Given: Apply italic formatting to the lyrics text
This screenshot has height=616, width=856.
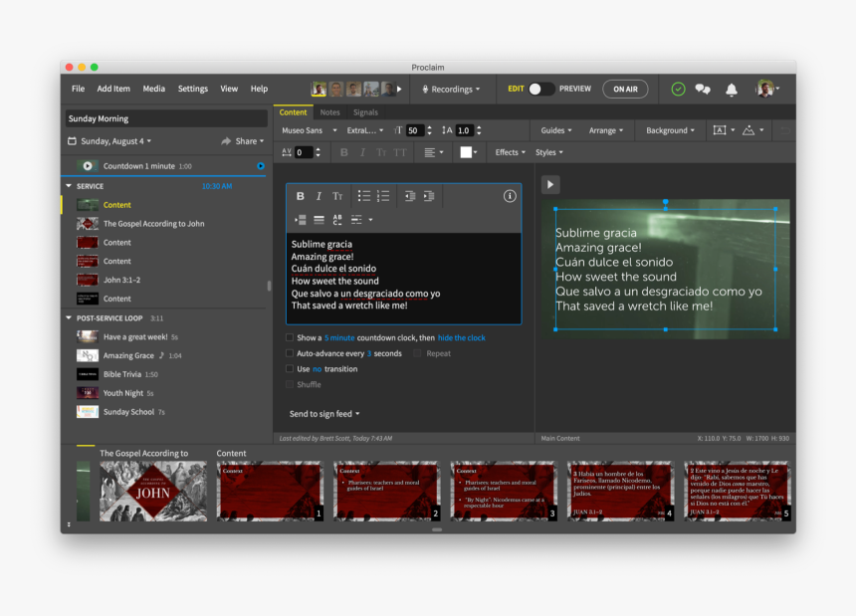Looking at the screenshot, I should point(319,195).
